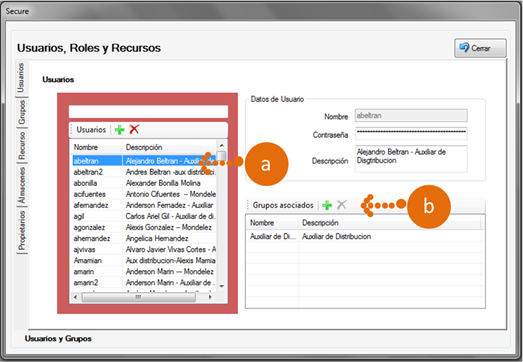Select user afernandez in the list

click(x=144, y=205)
